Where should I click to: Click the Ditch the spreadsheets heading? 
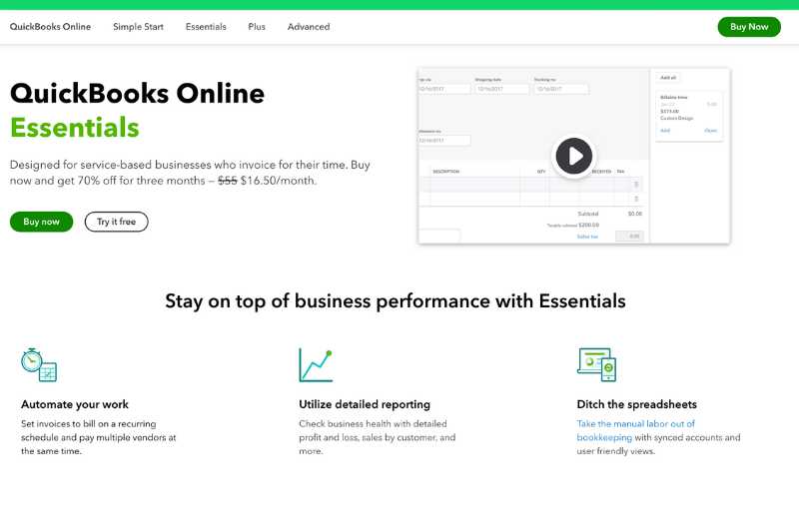(x=637, y=404)
